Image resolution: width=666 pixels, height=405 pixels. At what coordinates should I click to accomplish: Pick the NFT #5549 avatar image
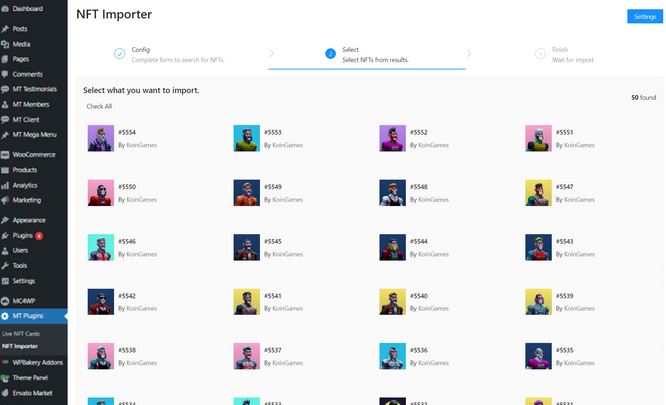click(x=246, y=193)
